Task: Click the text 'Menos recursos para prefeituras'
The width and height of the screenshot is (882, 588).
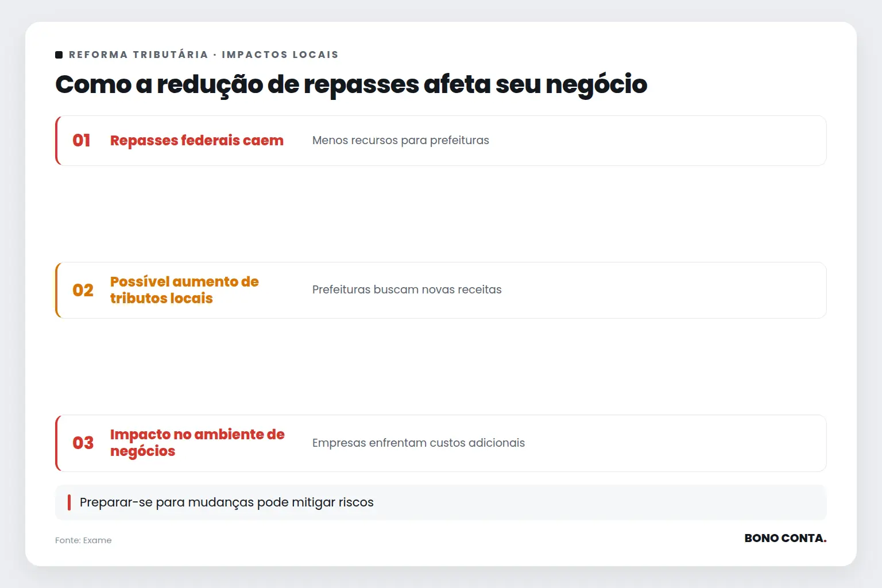Action: pos(401,140)
